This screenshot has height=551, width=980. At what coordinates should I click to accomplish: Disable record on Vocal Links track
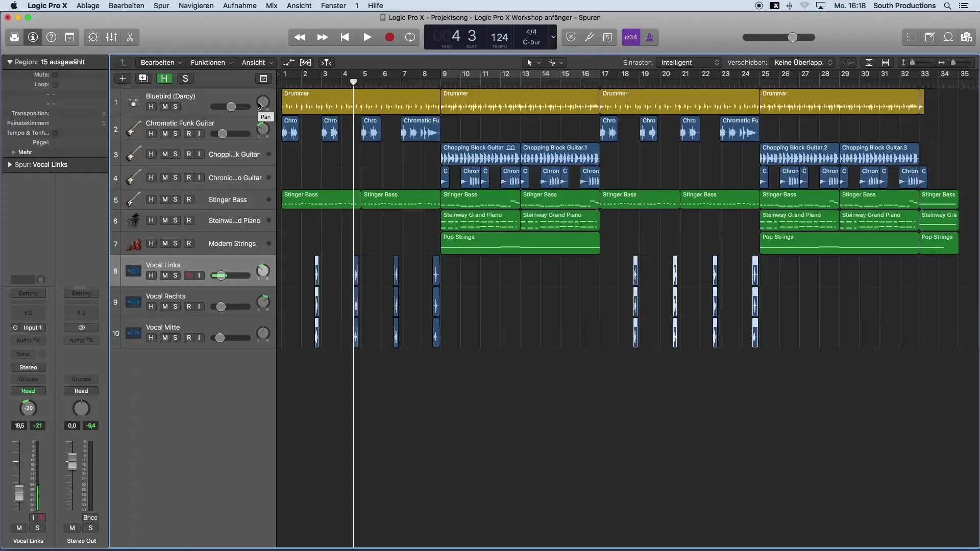pyautogui.click(x=189, y=275)
